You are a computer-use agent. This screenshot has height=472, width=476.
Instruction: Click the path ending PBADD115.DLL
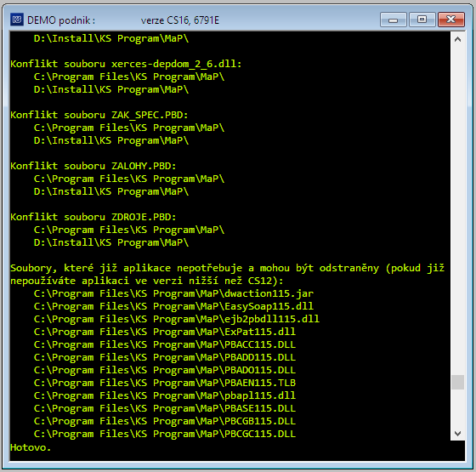pos(165,357)
